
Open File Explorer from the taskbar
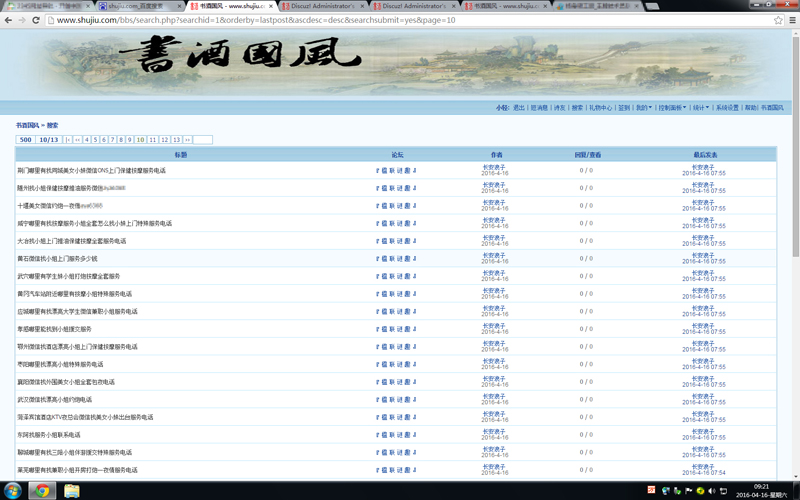pyautogui.click(x=71, y=490)
